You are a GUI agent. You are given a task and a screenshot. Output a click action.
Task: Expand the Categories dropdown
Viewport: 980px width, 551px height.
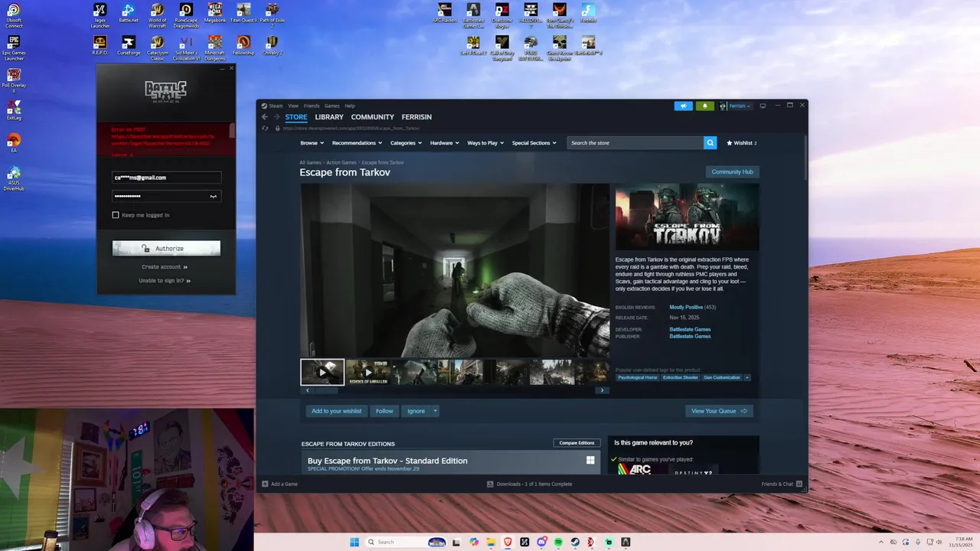(x=406, y=143)
